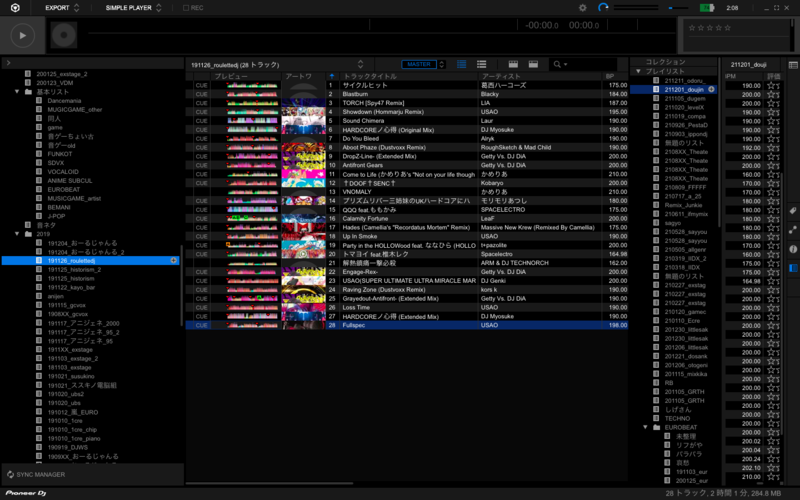Toggle CUE on the Engage-Rex- row
Viewport: 800px width, 500px height.
coord(202,272)
